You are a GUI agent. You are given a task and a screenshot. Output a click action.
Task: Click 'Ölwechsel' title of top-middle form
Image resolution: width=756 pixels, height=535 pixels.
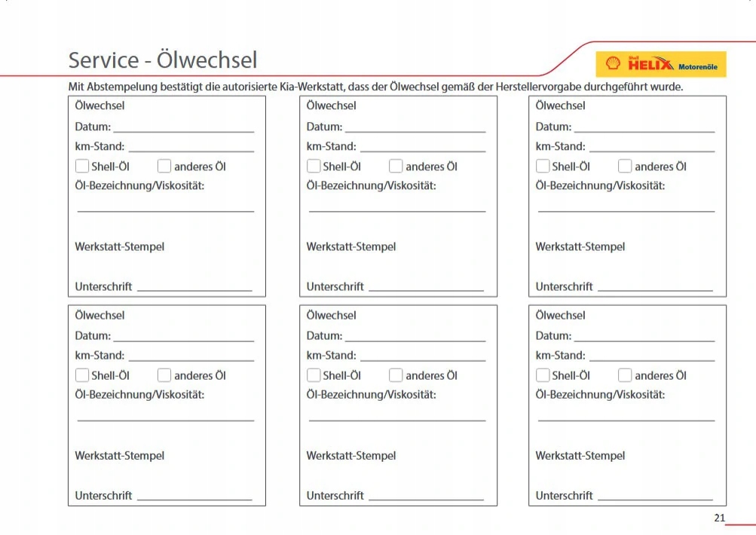331,105
